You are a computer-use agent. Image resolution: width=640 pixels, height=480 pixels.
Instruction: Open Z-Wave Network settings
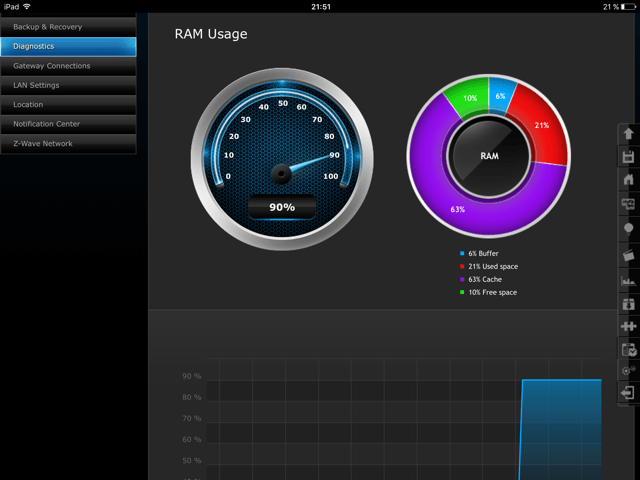point(68,144)
